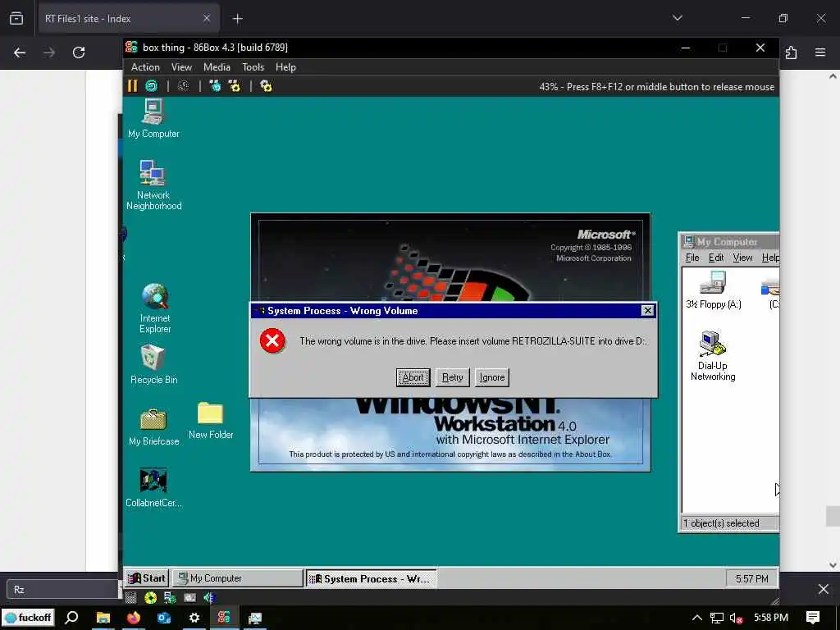Open the 86Box Media menu

(x=217, y=67)
